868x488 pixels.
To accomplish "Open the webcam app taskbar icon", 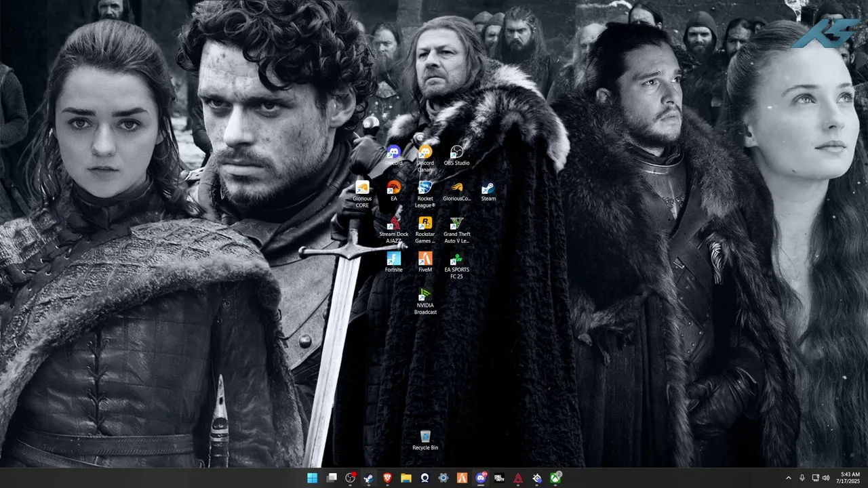I will [425, 478].
